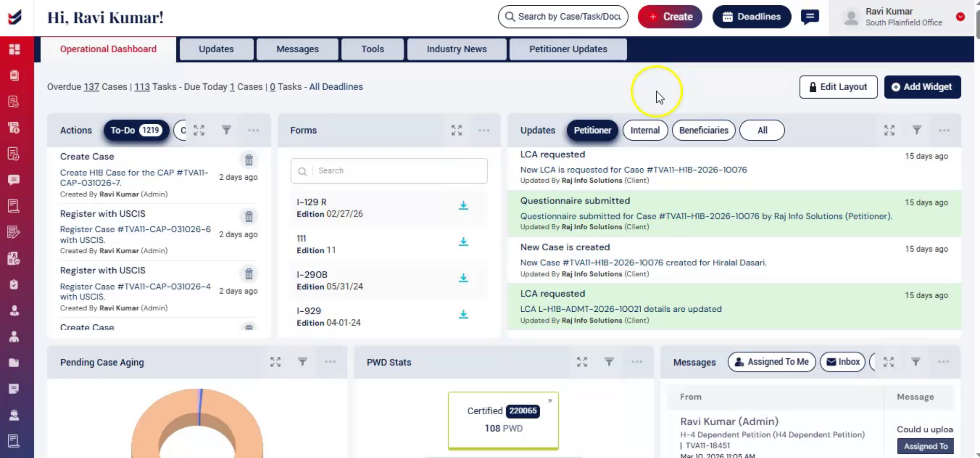Screen dimensions: 980x458
Task: Delete the Create Case H1B action
Action: click(x=249, y=160)
